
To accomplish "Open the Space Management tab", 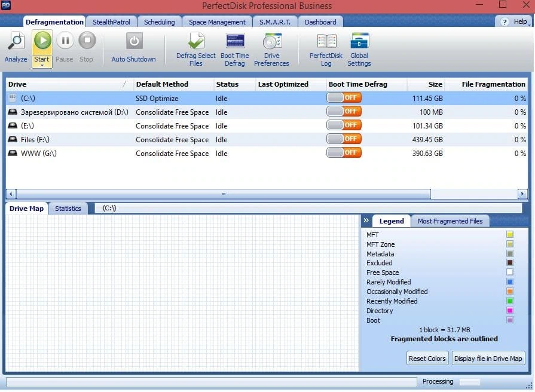I will 217,22.
